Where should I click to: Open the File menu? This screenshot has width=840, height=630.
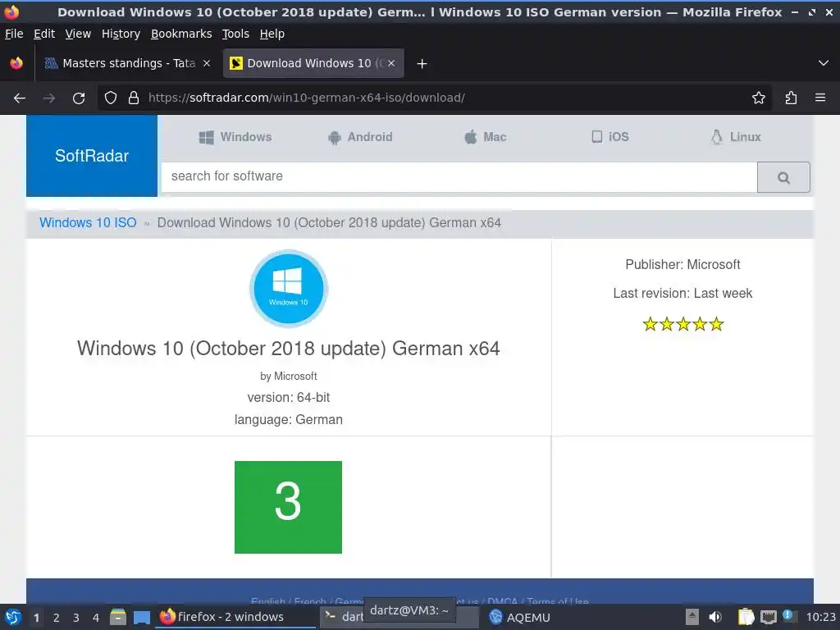click(x=14, y=34)
